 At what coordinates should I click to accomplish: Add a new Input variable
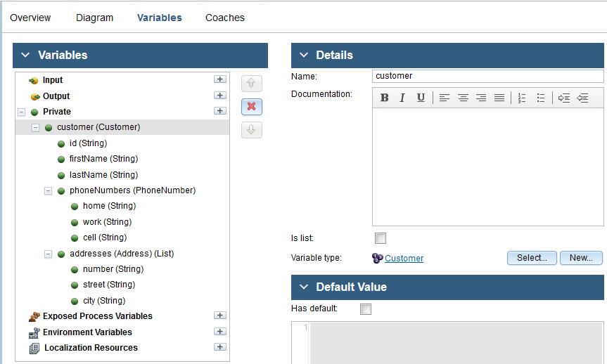[x=220, y=79]
